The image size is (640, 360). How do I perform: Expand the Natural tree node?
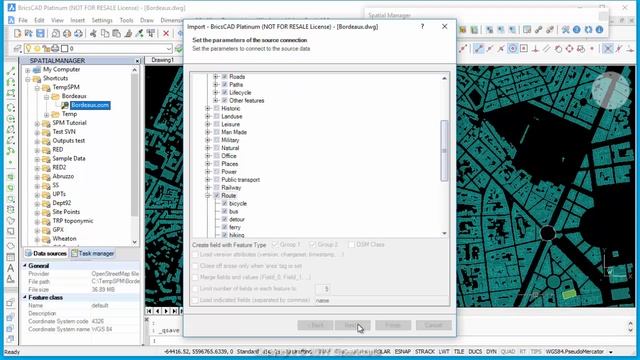click(208, 148)
